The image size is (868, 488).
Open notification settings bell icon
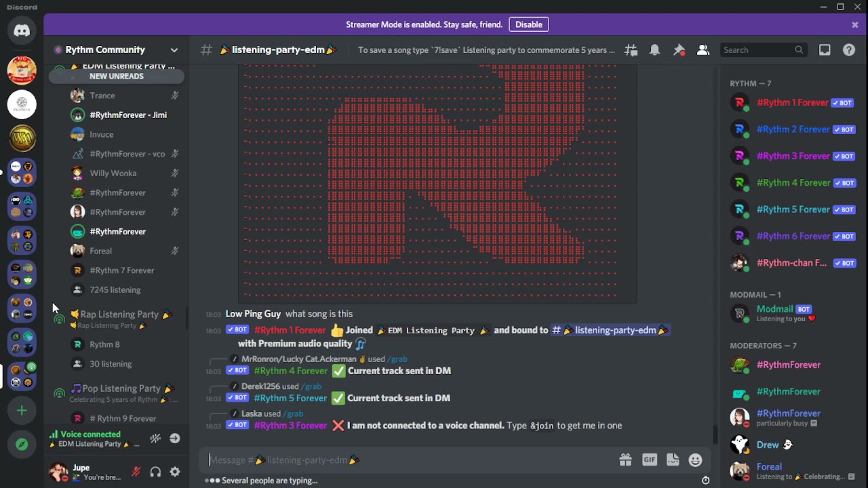tap(654, 49)
